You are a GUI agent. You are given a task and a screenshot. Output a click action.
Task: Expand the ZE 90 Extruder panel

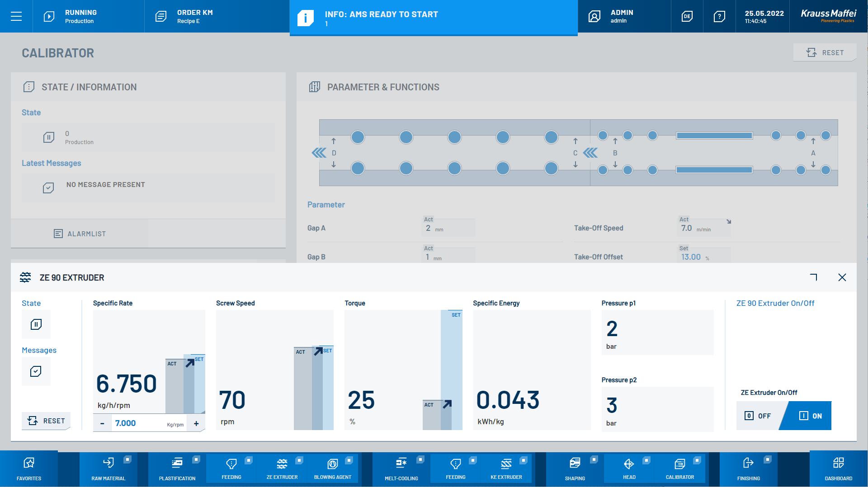pyautogui.click(x=814, y=277)
